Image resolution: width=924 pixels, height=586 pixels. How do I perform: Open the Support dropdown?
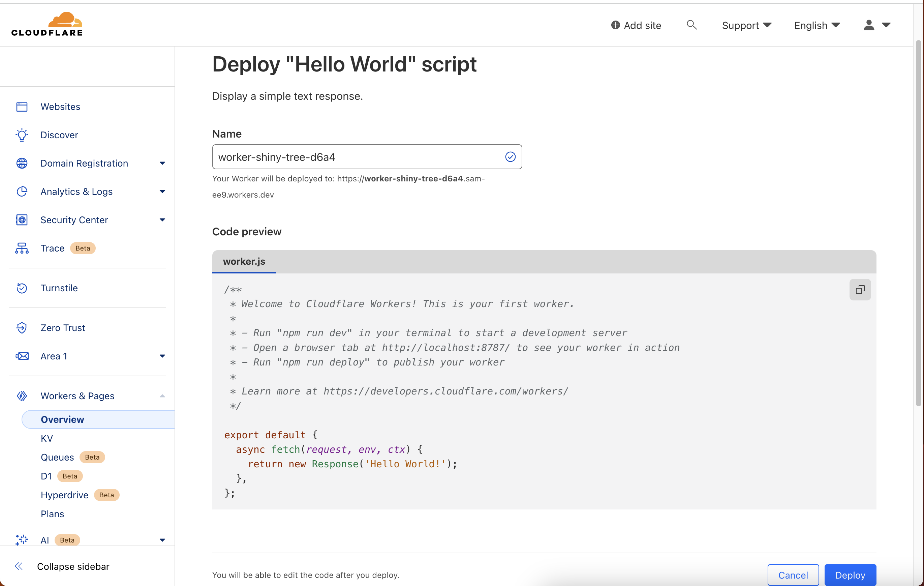click(x=746, y=25)
